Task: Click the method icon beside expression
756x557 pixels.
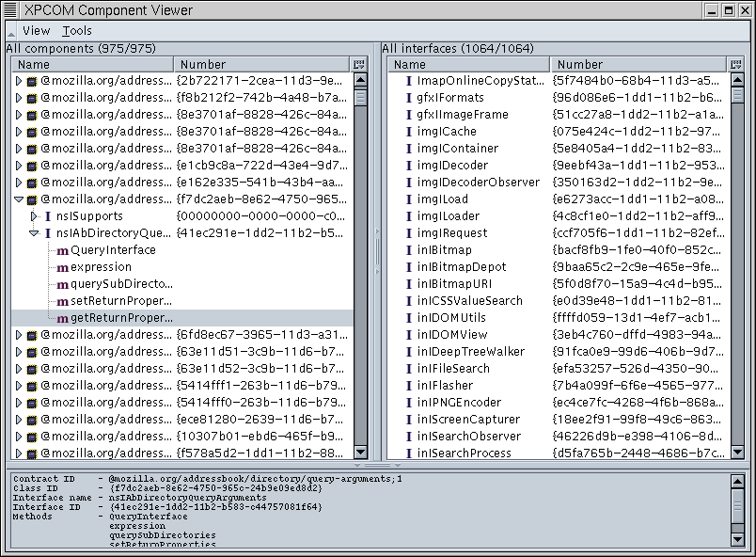Action: click(x=62, y=267)
